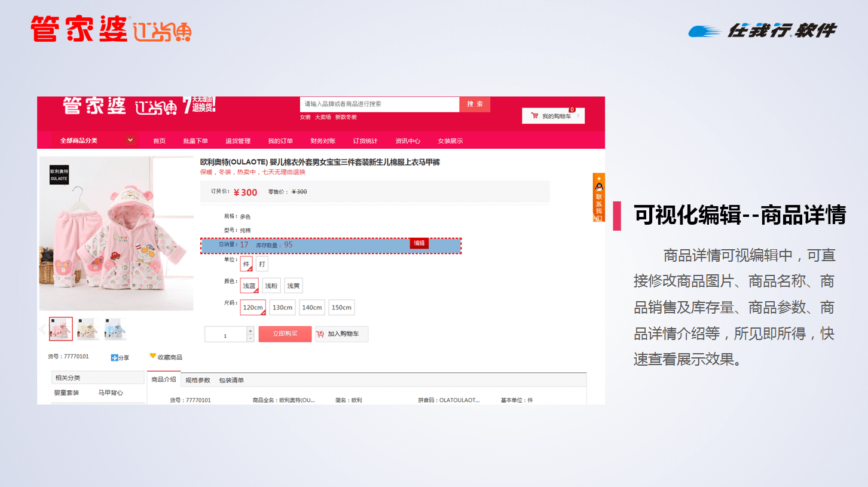Decrease quantity with the minus stepper
The width and height of the screenshot is (868, 487).
pyautogui.click(x=250, y=338)
